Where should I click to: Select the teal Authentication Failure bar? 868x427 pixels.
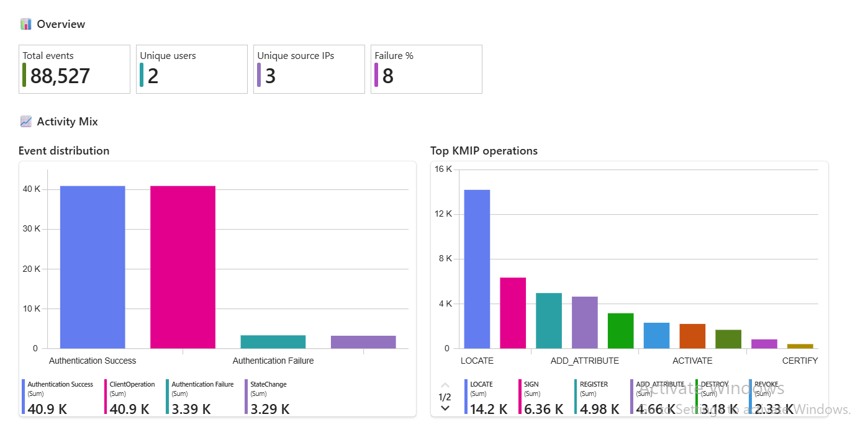pyautogui.click(x=273, y=341)
